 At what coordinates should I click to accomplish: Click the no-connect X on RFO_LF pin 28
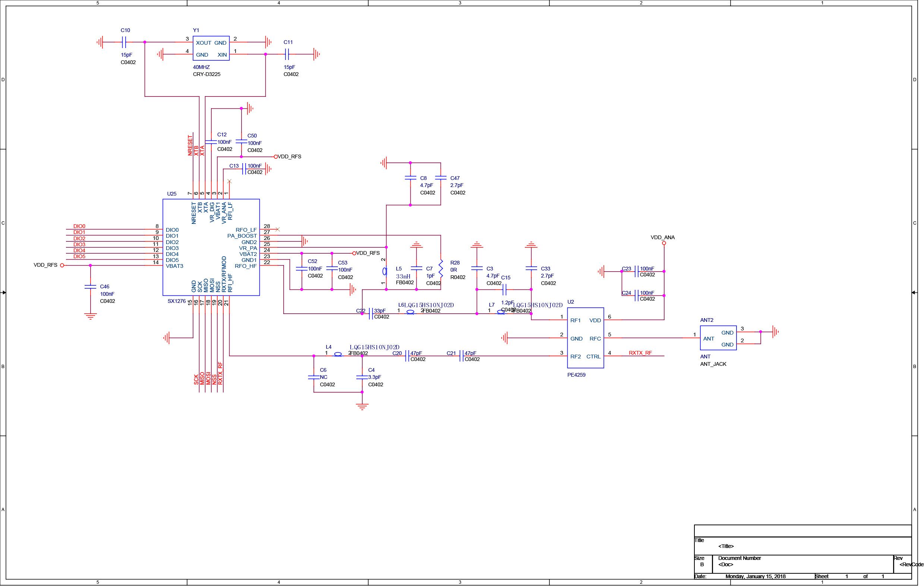click(x=278, y=229)
